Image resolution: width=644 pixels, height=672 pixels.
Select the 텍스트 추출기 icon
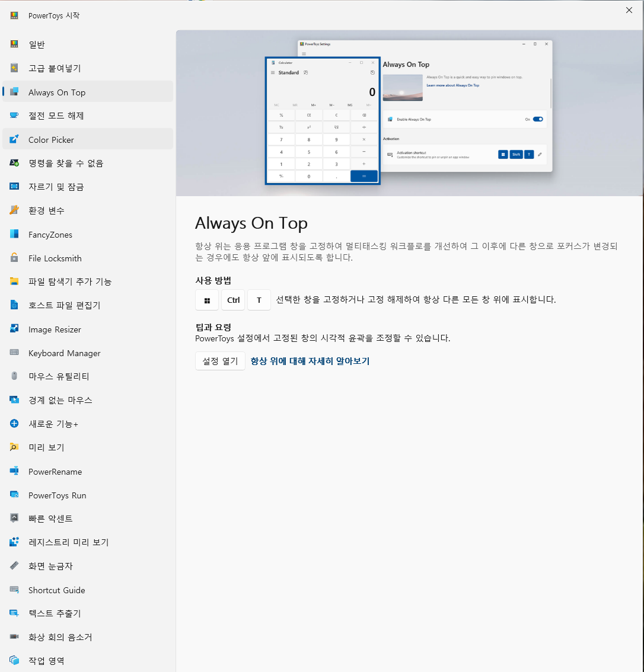click(14, 613)
